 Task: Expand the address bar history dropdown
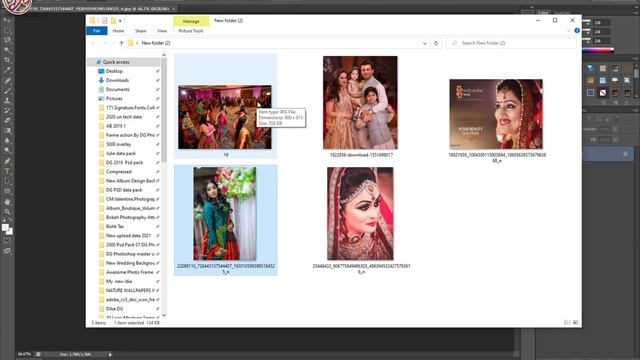424,43
